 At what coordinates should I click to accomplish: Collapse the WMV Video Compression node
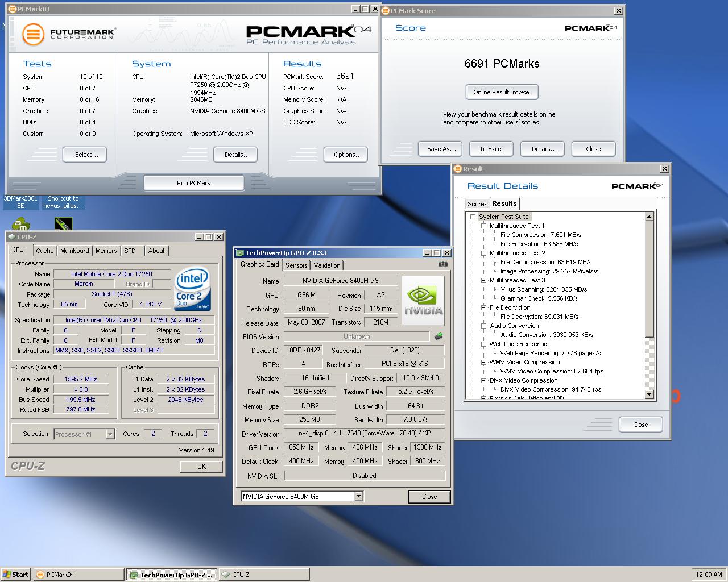483,362
